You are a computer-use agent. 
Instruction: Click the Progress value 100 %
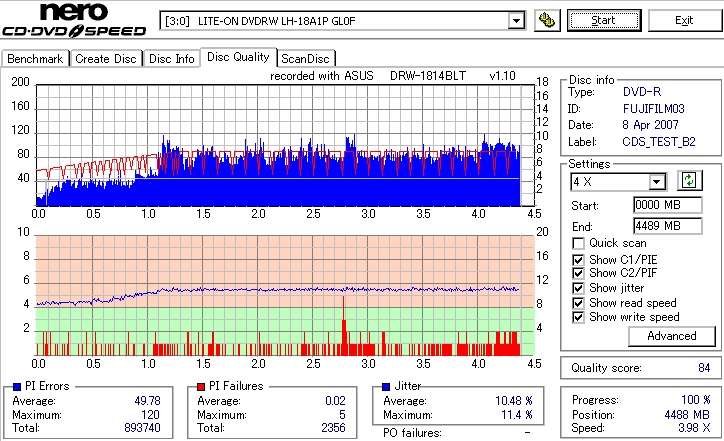pos(695,400)
